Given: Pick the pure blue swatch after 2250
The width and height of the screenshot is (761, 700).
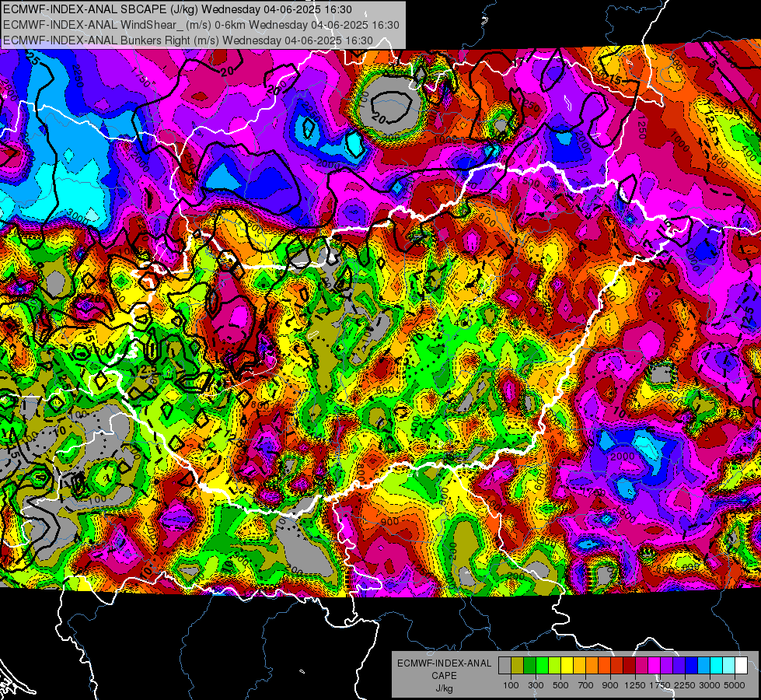Looking at the screenshot, I should pyautogui.click(x=692, y=666).
